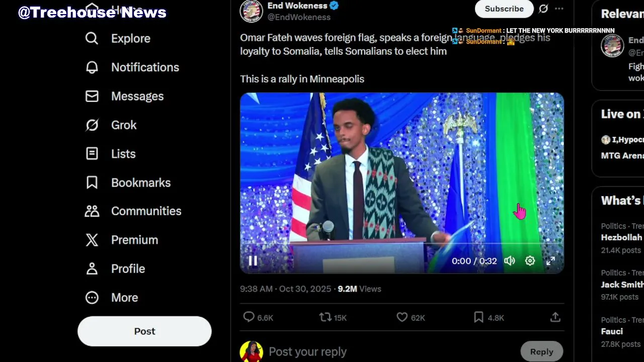Enter fullscreen on the video
This screenshot has width=644, height=362.
551,260
